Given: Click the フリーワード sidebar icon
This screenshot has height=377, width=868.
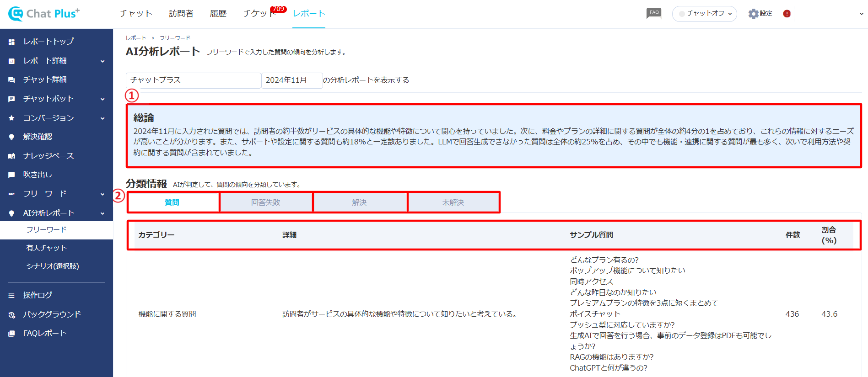Looking at the screenshot, I should 11,194.
